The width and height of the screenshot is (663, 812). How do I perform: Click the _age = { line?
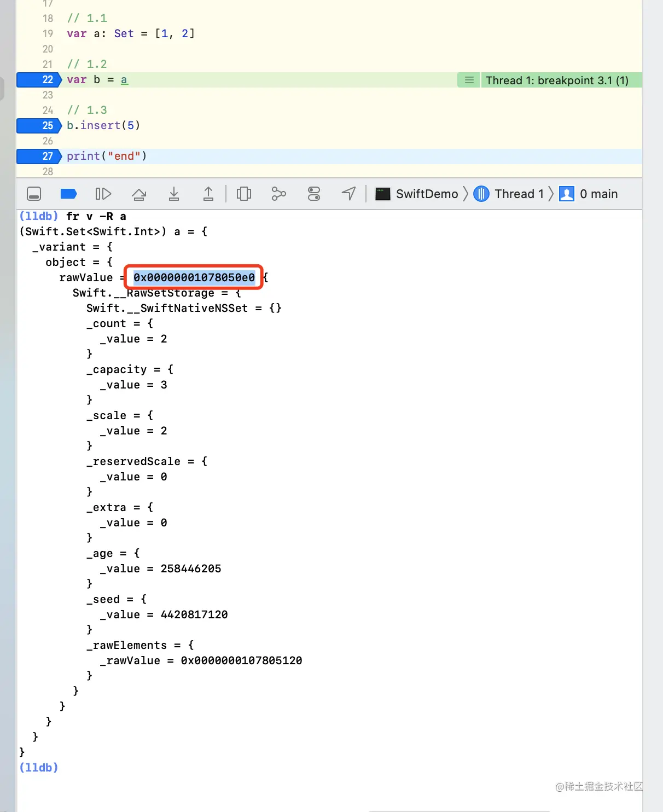click(x=113, y=553)
